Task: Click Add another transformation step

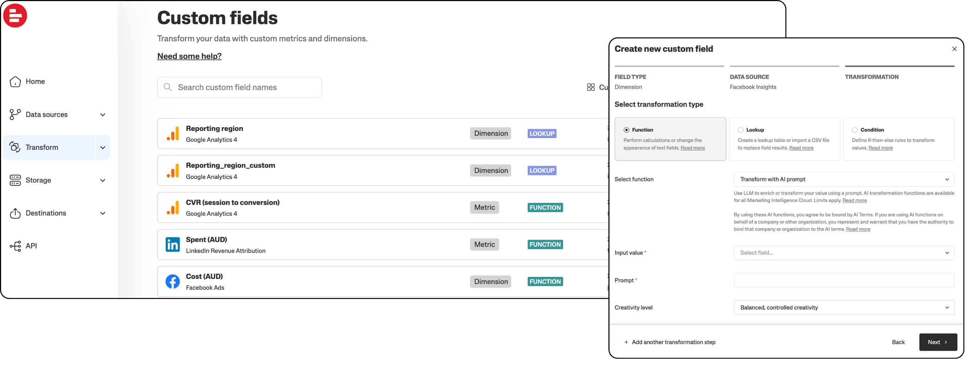Action: [670, 342]
